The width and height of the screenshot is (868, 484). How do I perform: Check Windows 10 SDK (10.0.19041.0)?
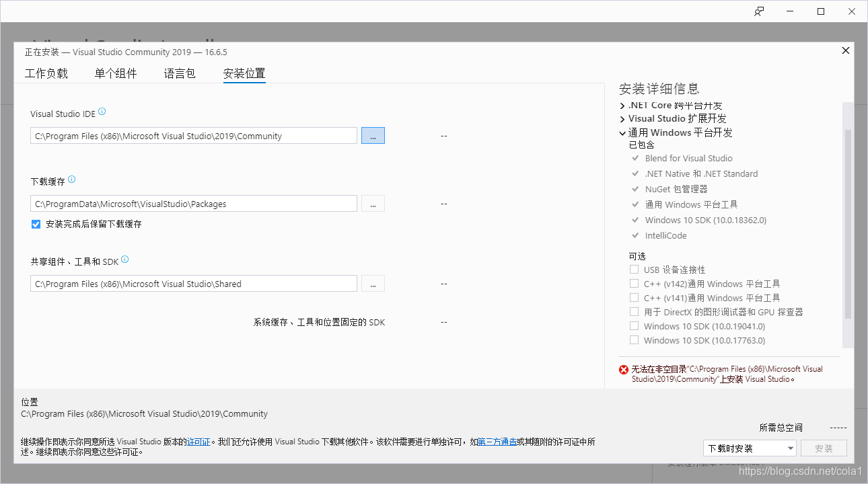(634, 326)
